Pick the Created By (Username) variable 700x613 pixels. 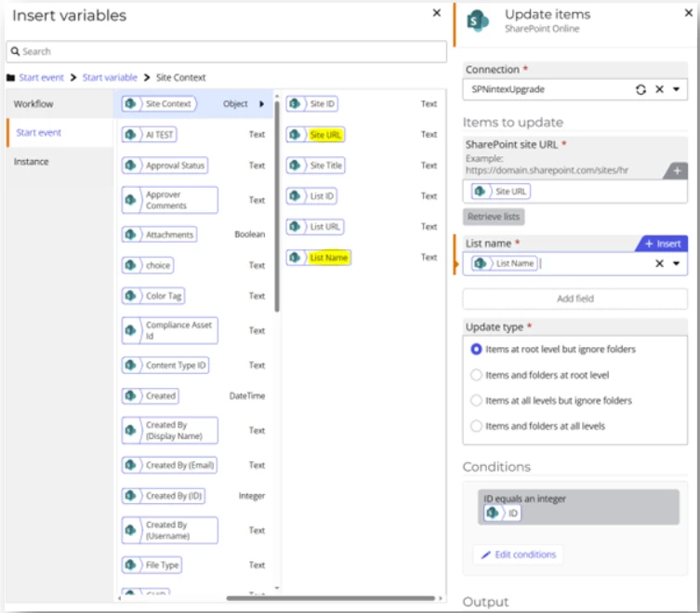pyautogui.click(x=169, y=530)
